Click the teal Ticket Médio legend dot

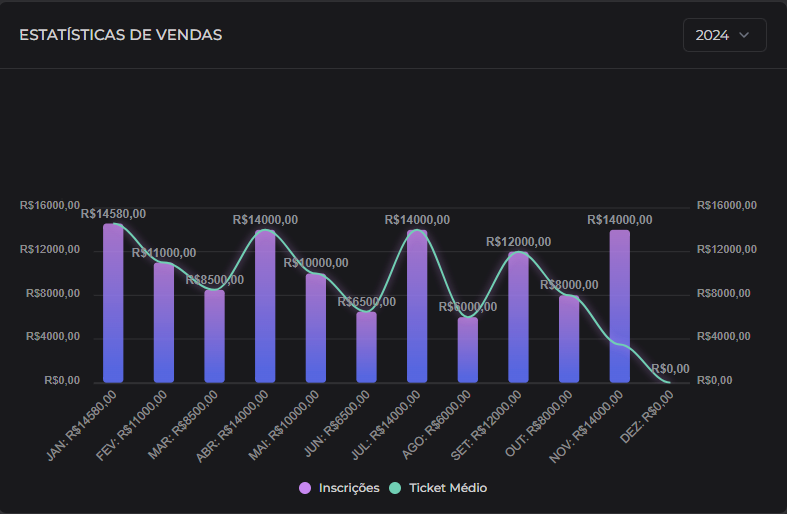point(394,488)
